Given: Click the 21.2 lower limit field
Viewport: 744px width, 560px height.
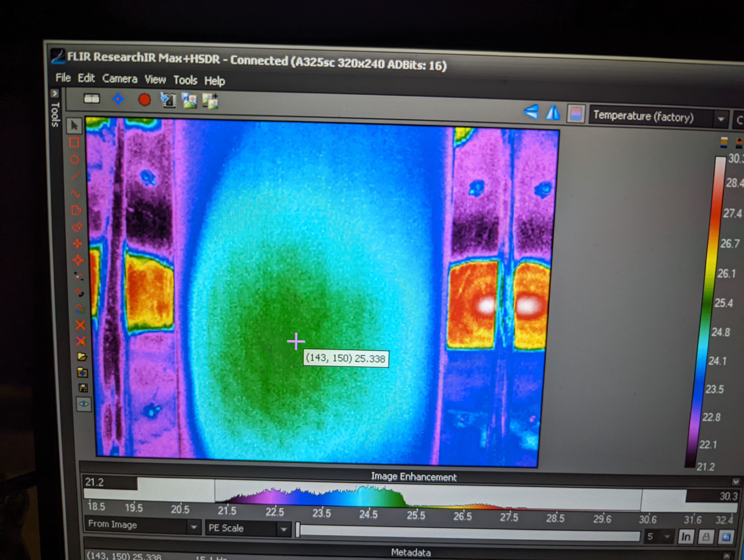Looking at the screenshot, I should click(x=110, y=483).
